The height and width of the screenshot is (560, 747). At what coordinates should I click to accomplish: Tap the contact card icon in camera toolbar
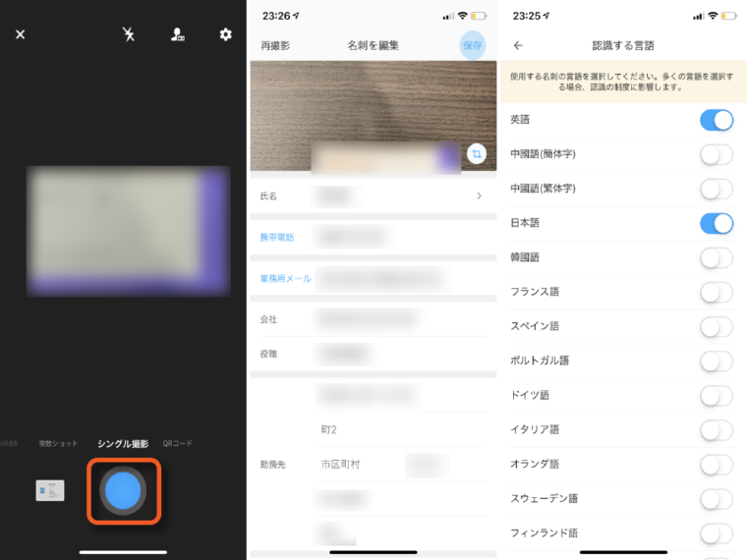coord(177,34)
